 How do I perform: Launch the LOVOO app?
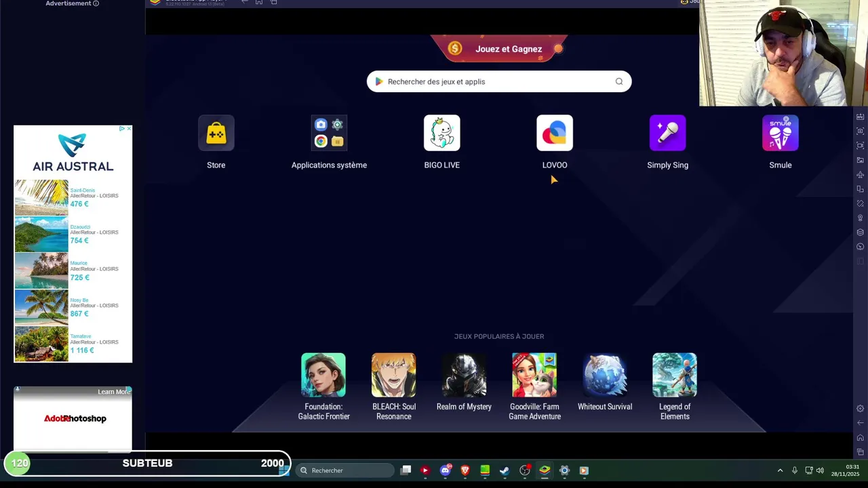(x=555, y=133)
